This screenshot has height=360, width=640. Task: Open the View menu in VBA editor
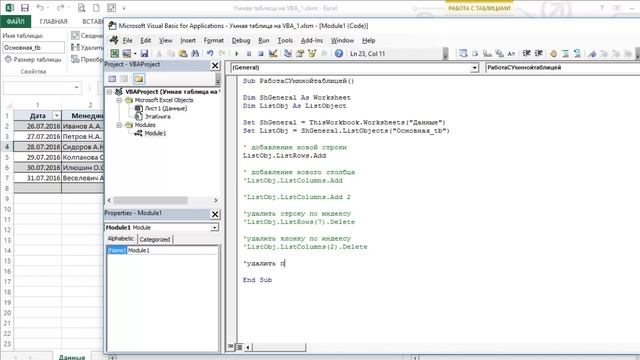(x=165, y=40)
